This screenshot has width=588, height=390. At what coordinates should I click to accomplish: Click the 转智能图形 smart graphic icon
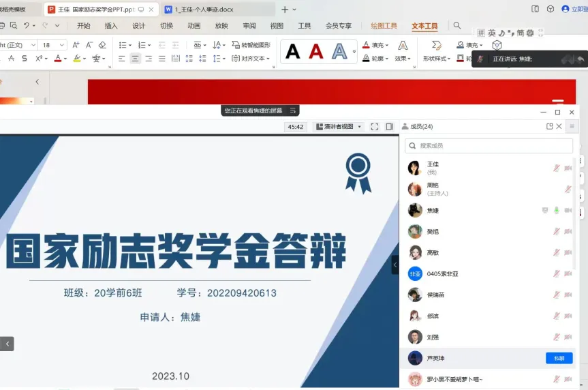tap(251, 45)
